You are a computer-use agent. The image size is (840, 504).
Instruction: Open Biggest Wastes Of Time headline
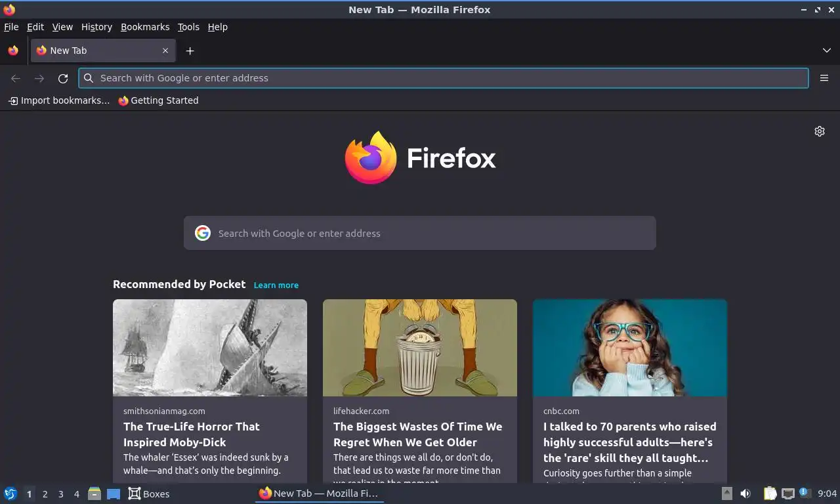click(418, 434)
